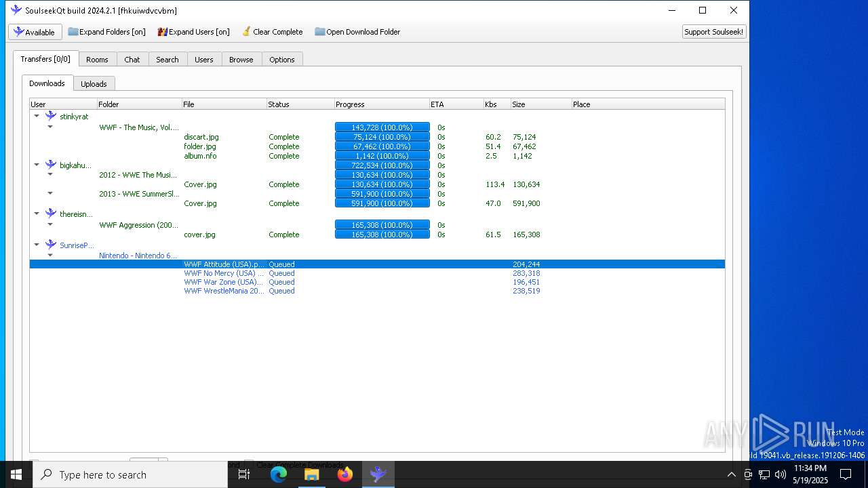Open the notification center icon
This screenshot has height=488, width=868.
(846, 474)
